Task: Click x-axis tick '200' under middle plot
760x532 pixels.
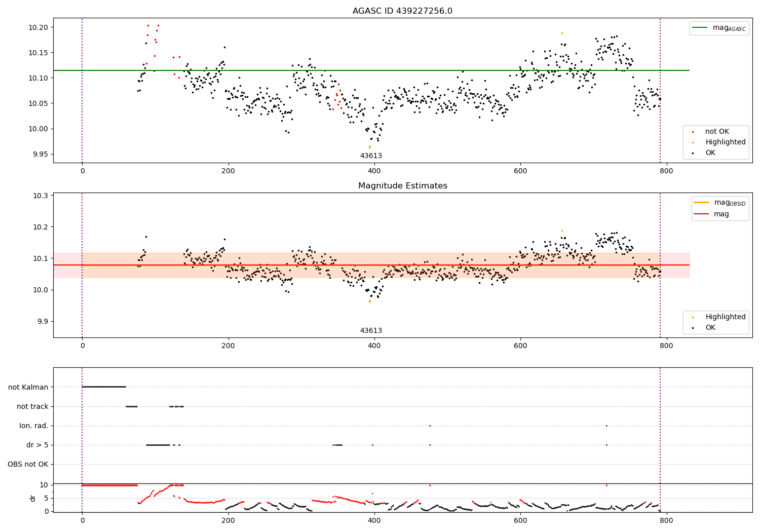Action: point(228,346)
